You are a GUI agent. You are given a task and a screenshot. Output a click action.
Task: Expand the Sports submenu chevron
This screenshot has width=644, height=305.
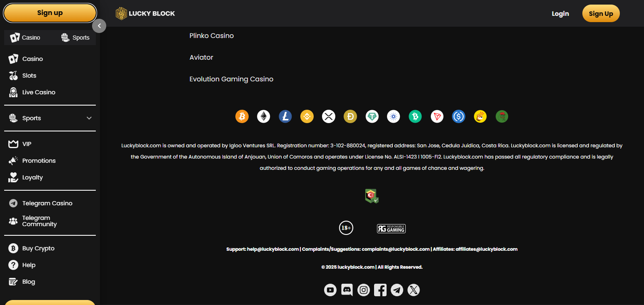[89, 118]
